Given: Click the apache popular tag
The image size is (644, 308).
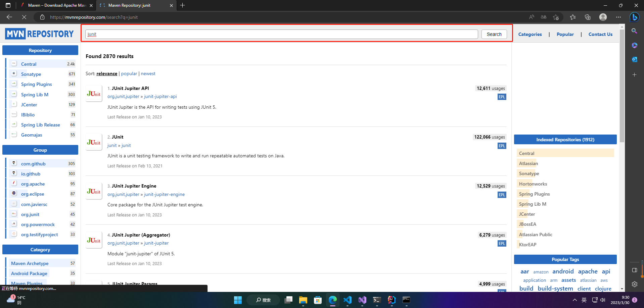Looking at the screenshot, I should pos(588,271).
